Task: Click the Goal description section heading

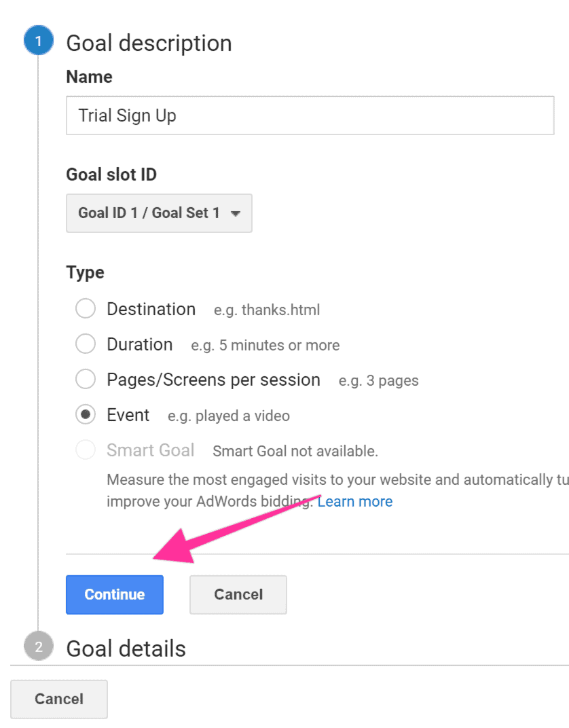Action: tap(149, 43)
